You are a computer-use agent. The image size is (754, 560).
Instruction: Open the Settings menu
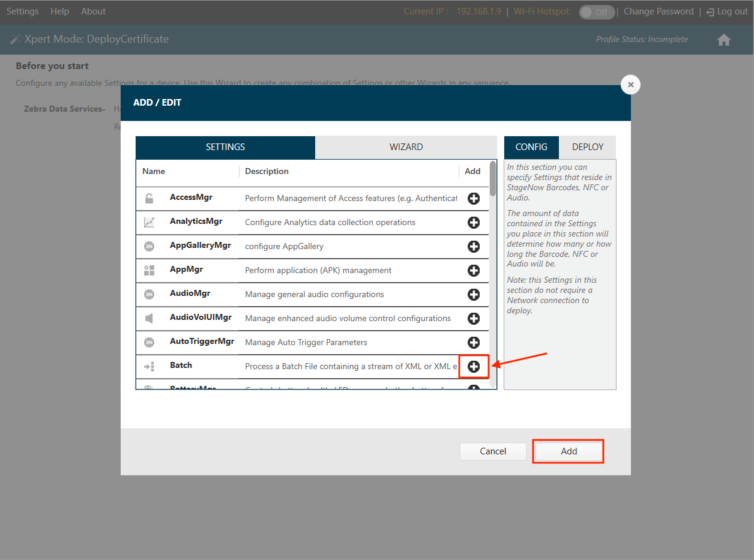tap(22, 11)
